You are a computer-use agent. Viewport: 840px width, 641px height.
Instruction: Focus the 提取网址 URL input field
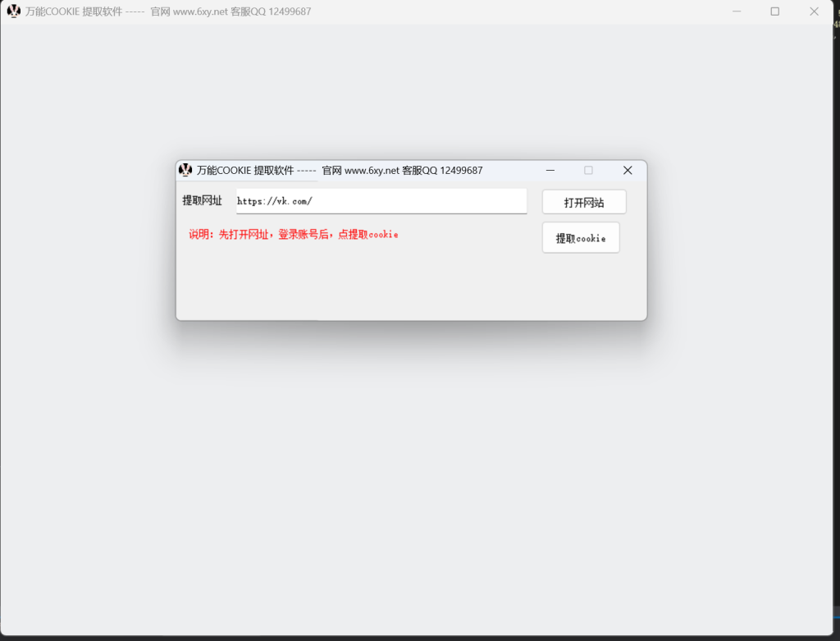click(x=381, y=201)
